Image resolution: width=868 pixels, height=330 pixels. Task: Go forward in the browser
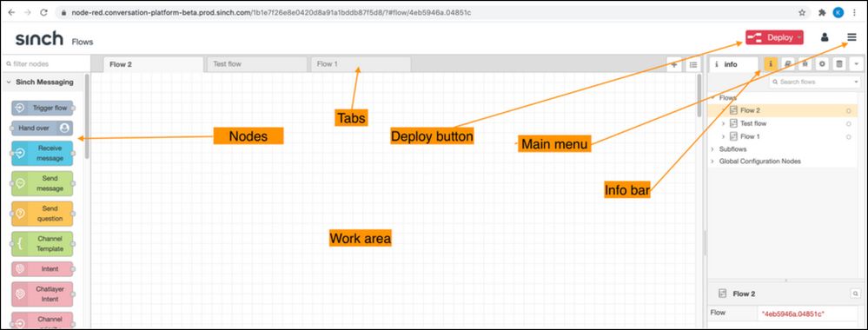coord(28,11)
